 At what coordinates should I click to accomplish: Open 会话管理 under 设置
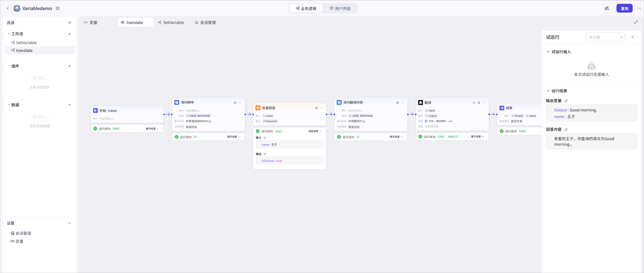pyautogui.click(x=21, y=233)
